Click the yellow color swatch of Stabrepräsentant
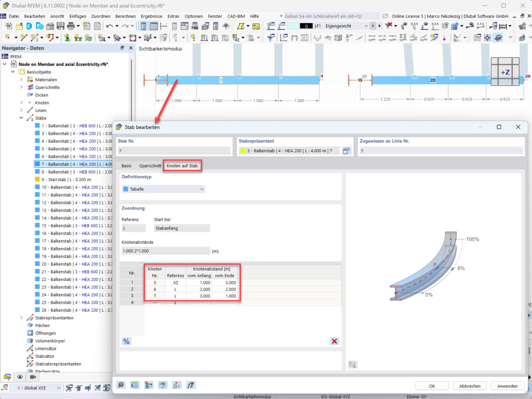This screenshot has height=399, width=532. coord(243,151)
